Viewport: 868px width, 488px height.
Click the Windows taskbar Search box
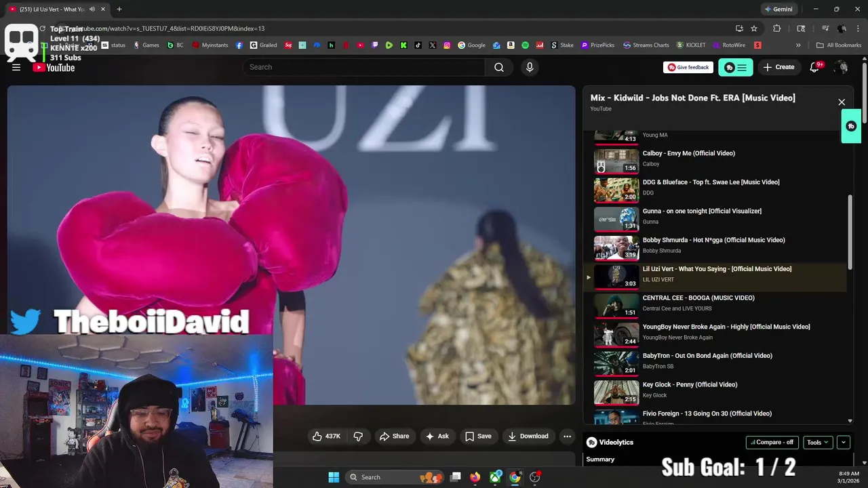395,477
